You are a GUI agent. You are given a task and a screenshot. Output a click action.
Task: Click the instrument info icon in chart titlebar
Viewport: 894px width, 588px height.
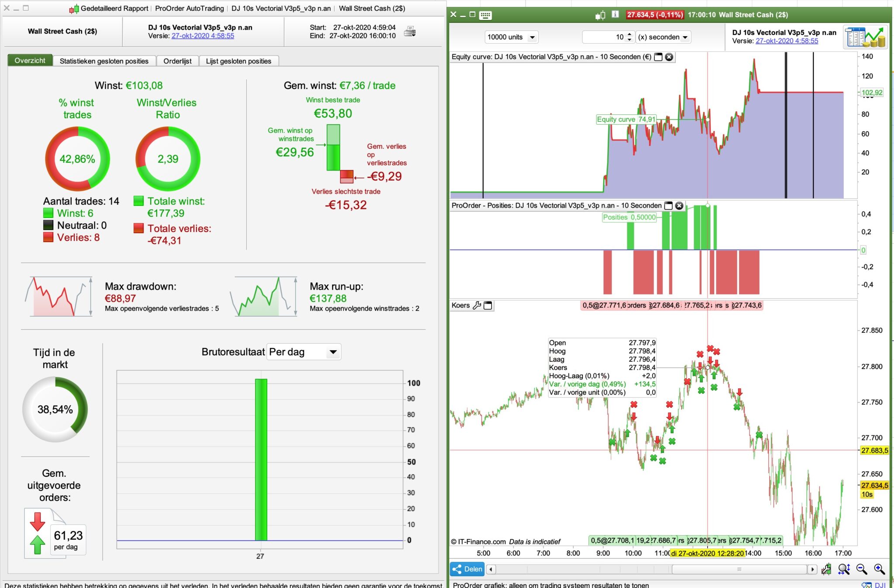click(x=615, y=14)
